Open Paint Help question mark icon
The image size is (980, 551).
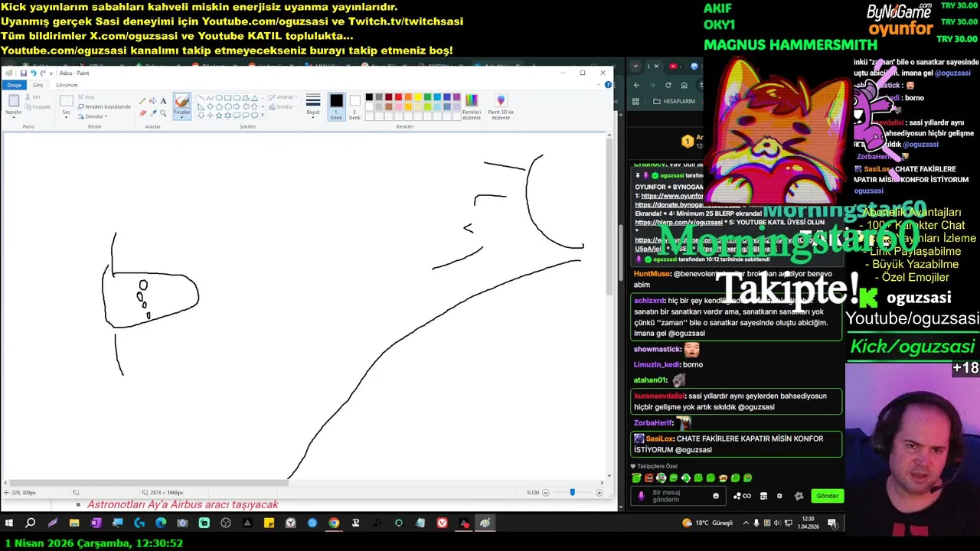[x=608, y=85]
